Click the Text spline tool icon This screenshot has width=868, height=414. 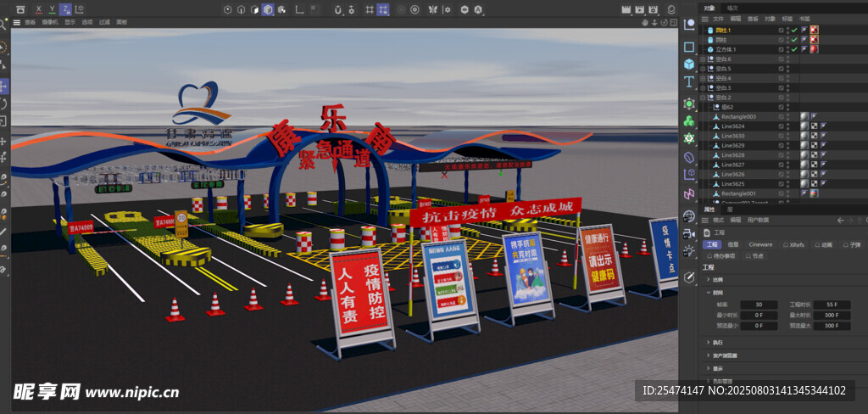point(689,82)
